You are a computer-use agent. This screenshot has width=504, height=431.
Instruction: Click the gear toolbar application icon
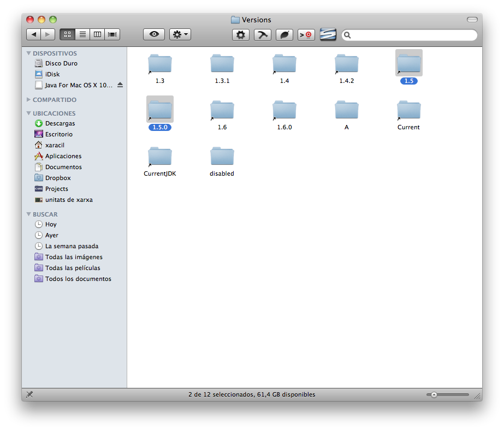click(x=241, y=35)
